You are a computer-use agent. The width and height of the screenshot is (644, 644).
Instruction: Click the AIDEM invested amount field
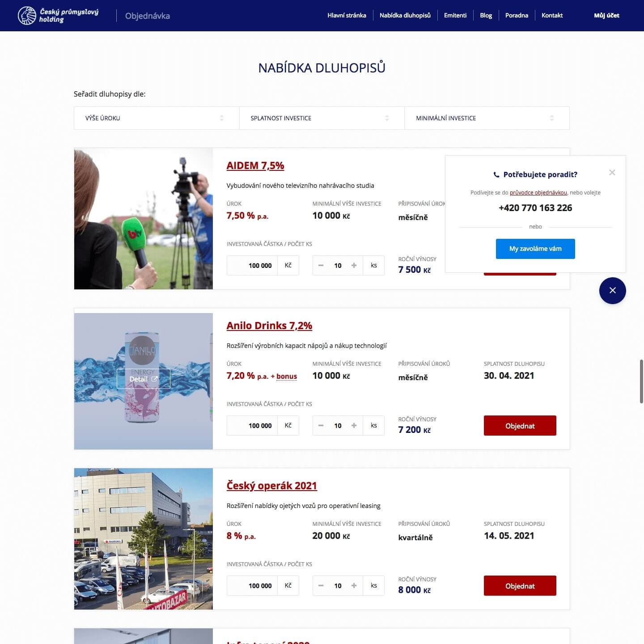(x=252, y=265)
